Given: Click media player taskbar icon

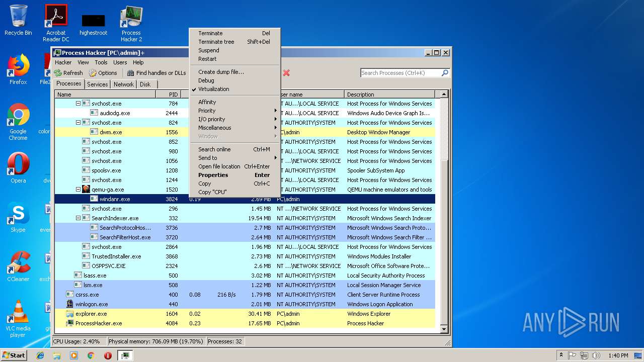Looking at the screenshot, I should pos(74,355).
